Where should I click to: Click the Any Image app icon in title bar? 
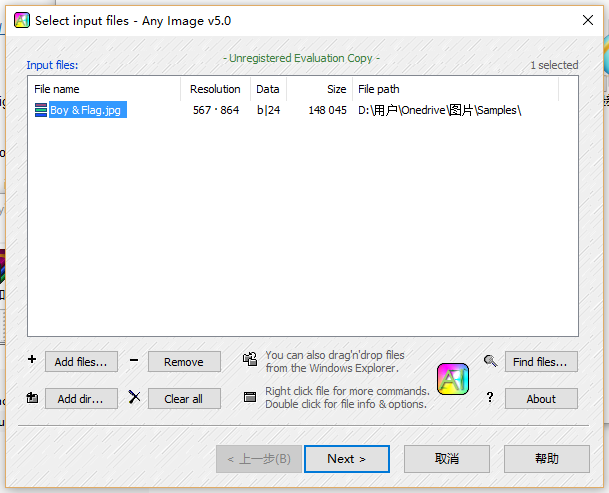[21, 20]
